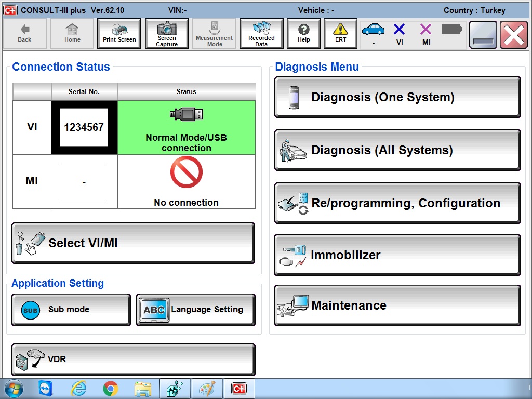Click the MI status X indicator

click(x=426, y=30)
